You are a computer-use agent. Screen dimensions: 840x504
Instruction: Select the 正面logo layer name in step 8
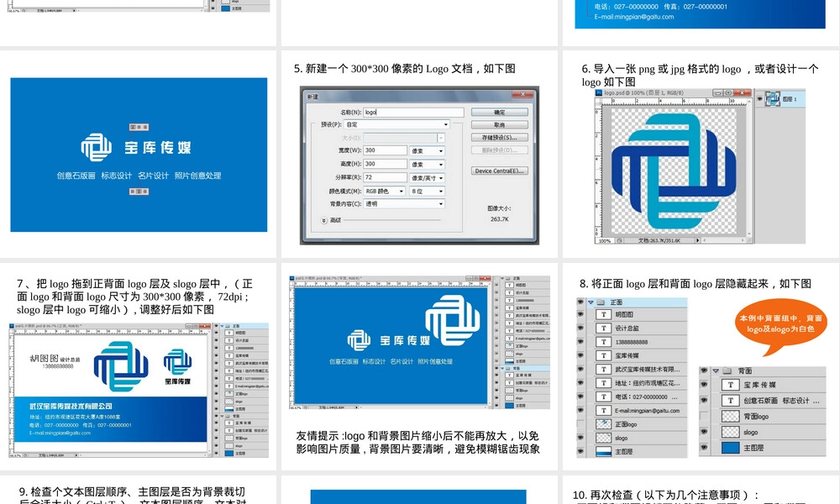pyautogui.click(x=626, y=424)
